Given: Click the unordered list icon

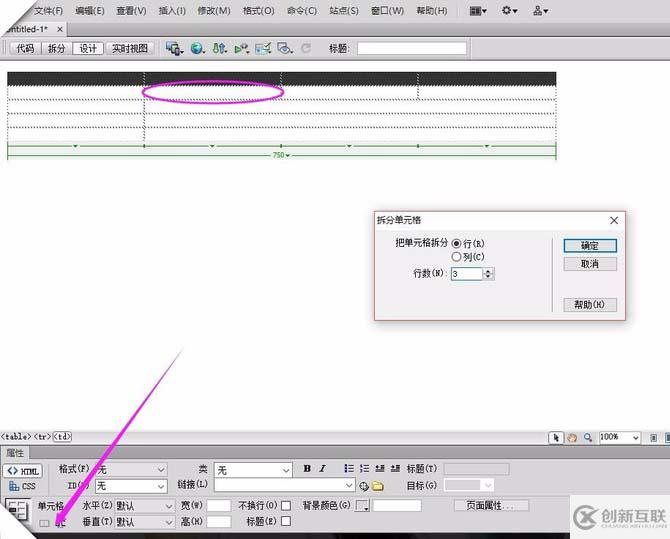Looking at the screenshot, I should [349, 469].
